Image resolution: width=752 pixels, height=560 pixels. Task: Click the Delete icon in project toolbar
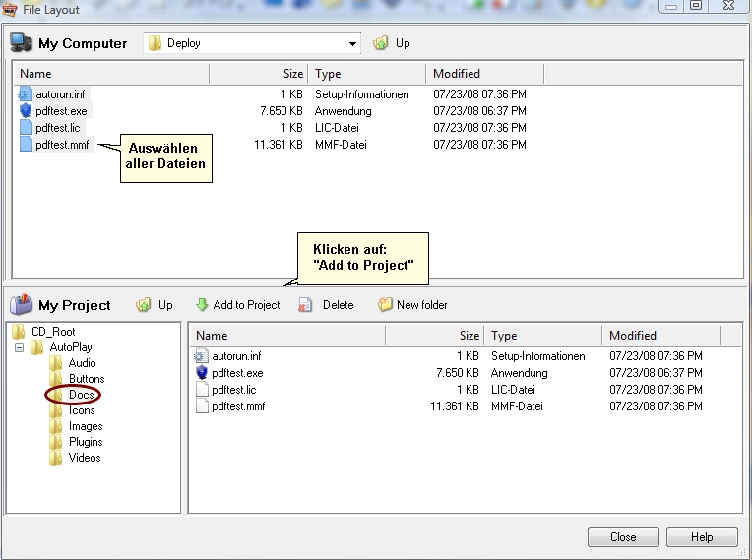pyautogui.click(x=306, y=305)
